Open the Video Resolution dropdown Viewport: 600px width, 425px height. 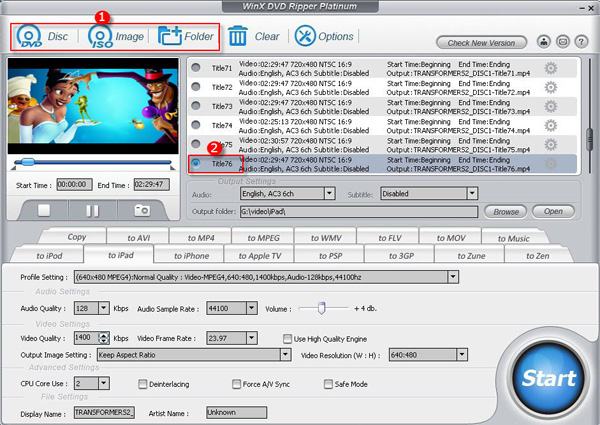pos(462,355)
